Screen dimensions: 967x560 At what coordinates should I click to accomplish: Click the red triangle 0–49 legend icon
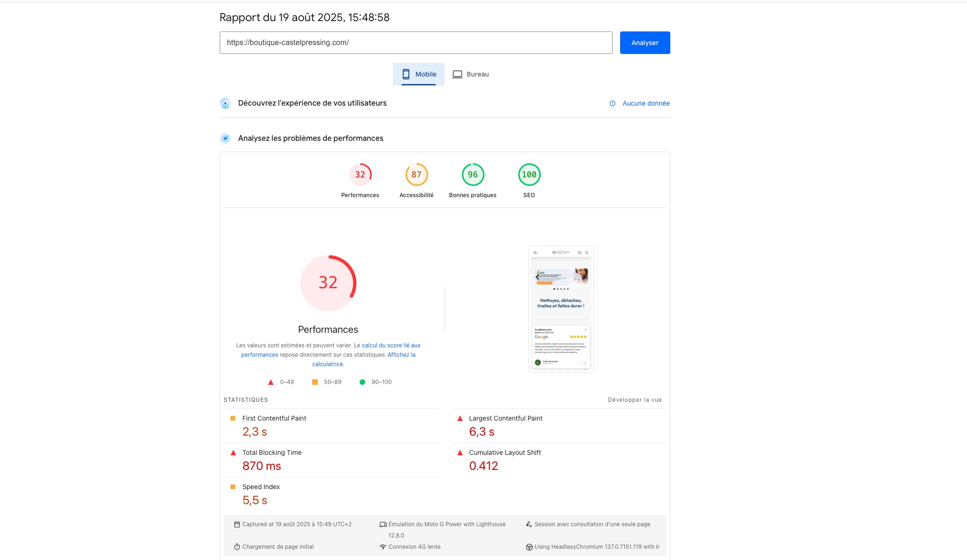(271, 382)
